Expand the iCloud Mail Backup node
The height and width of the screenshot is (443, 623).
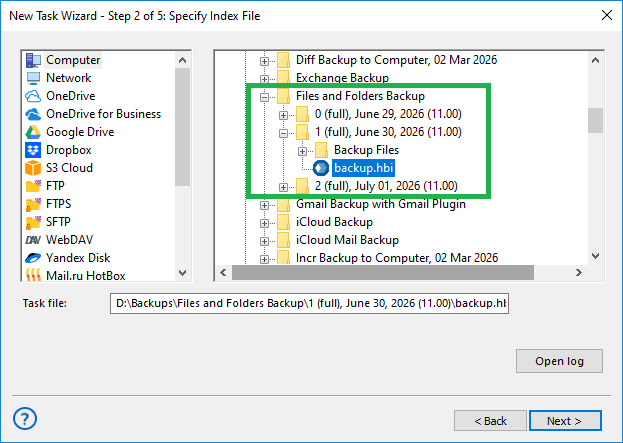tap(264, 241)
